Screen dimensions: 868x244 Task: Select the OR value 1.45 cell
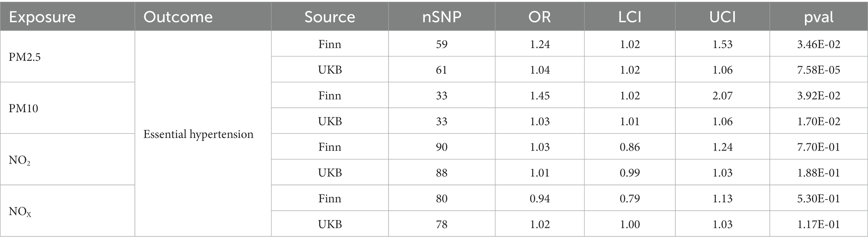pyautogui.click(x=539, y=96)
